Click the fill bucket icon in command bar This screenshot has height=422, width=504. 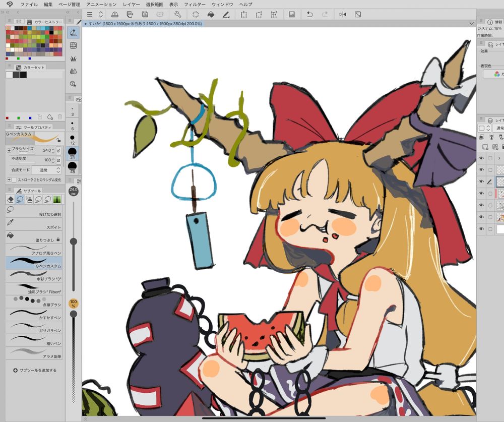click(x=211, y=15)
